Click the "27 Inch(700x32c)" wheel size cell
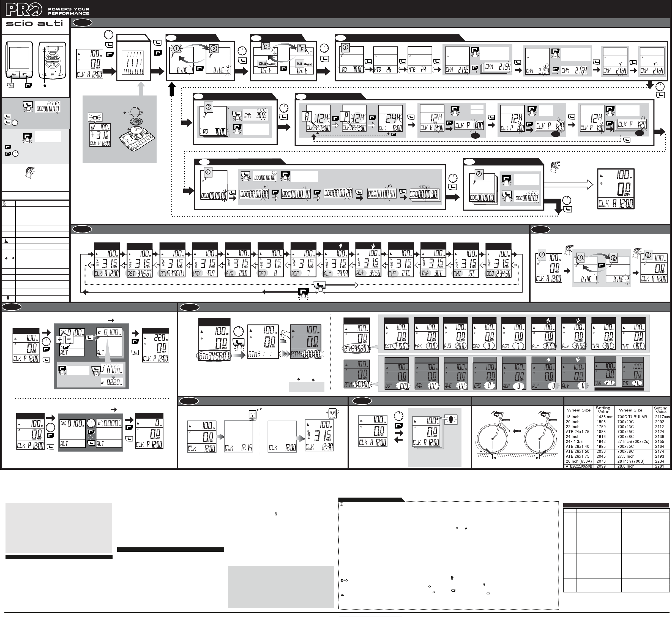 (633, 442)
